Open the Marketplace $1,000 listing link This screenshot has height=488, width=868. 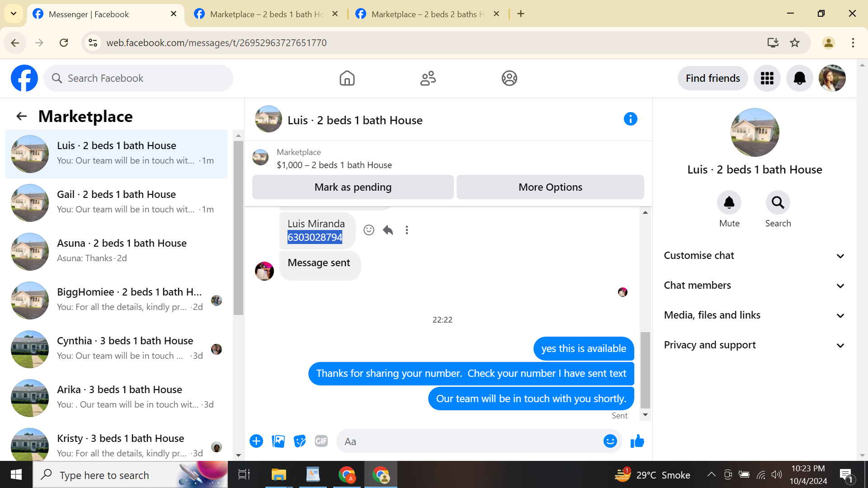(x=334, y=165)
